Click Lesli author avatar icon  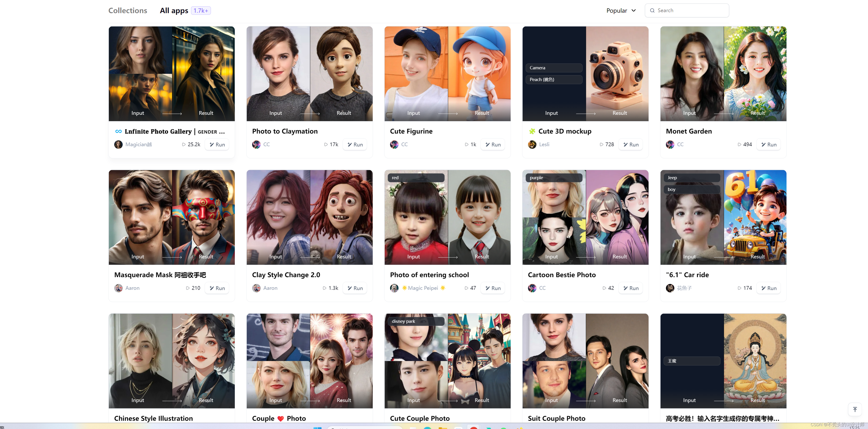click(x=532, y=145)
